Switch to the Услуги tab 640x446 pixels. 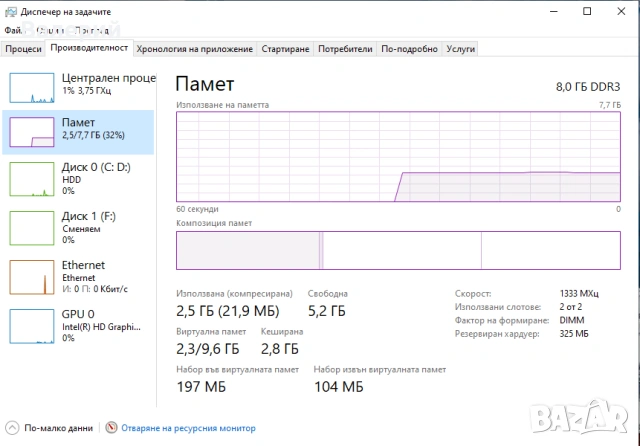tap(460, 49)
